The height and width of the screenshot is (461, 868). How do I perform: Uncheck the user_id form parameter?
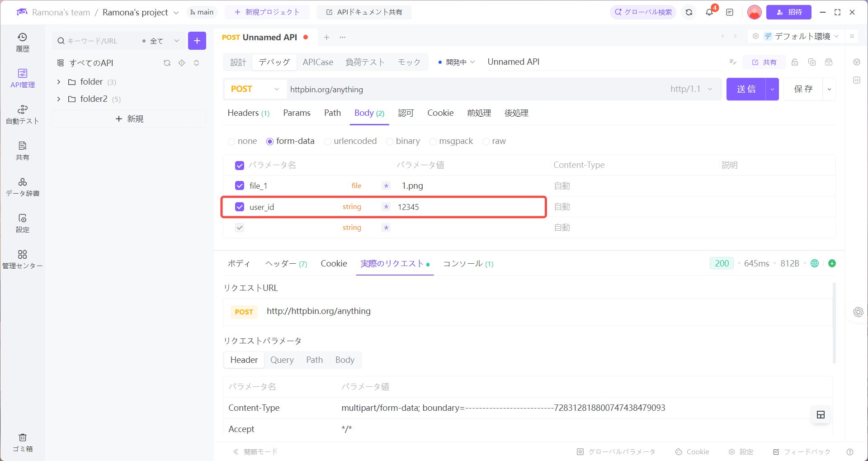239,207
